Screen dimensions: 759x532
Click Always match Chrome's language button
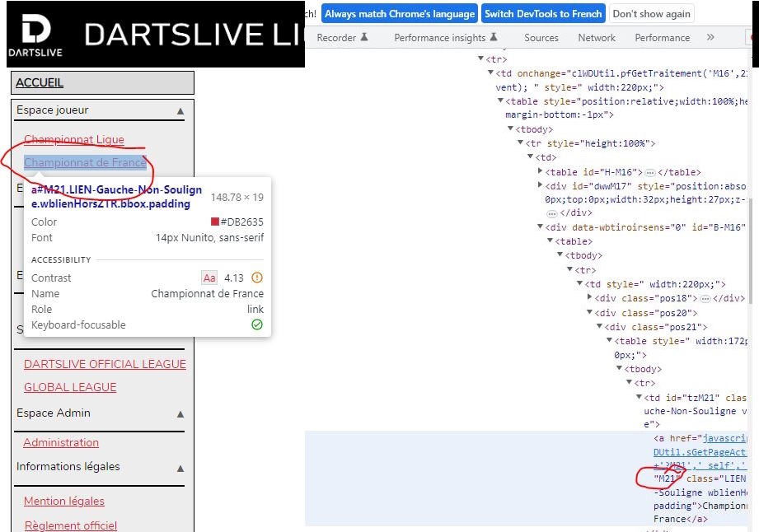[400, 14]
